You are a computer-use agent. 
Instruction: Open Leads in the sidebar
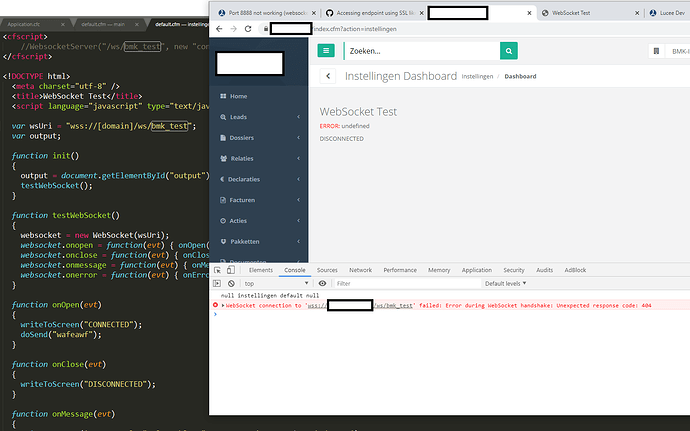click(x=238, y=117)
